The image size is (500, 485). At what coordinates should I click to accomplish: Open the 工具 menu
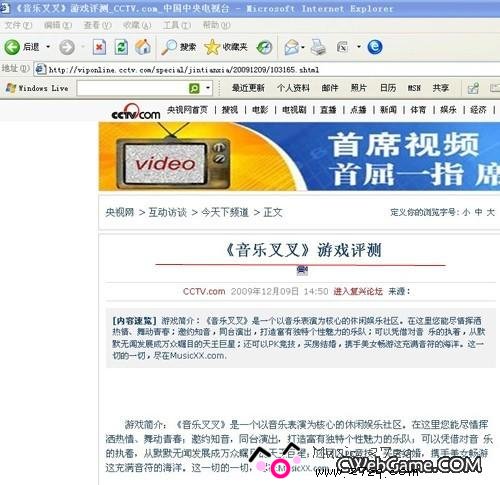point(177,25)
